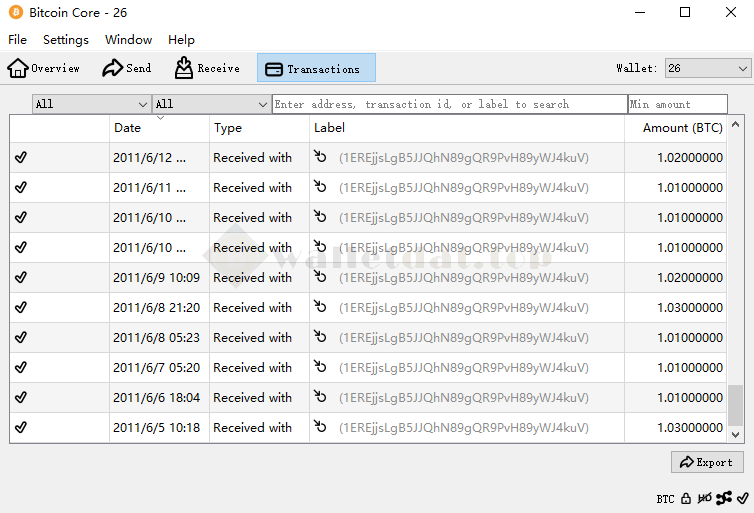This screenshot has width=754, height=513.
Task: Click label icon on 2011/6/5 10:18 row
Action: tap(321, 427)
